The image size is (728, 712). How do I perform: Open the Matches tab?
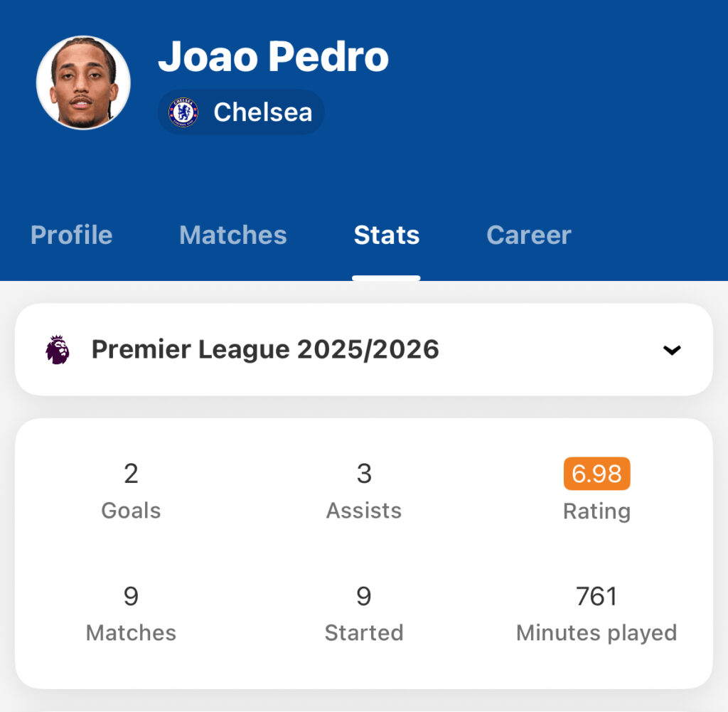232,235
